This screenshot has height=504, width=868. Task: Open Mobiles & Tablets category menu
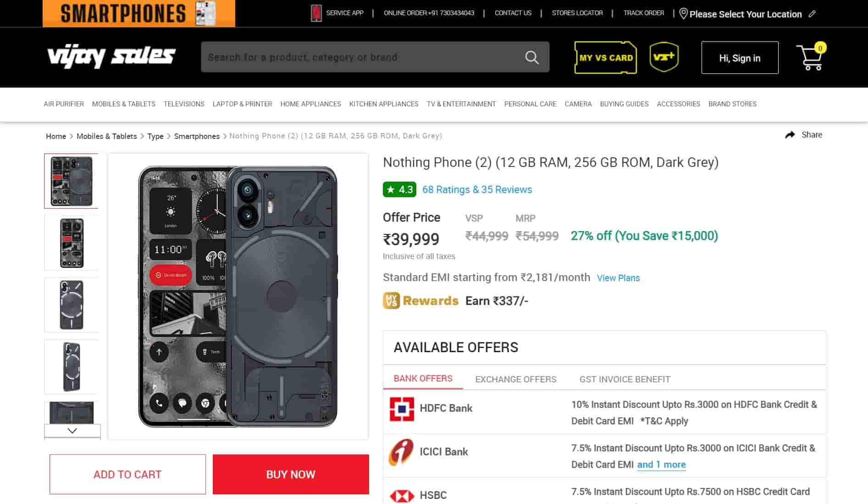pyautogui.click(x=124, y=104)
